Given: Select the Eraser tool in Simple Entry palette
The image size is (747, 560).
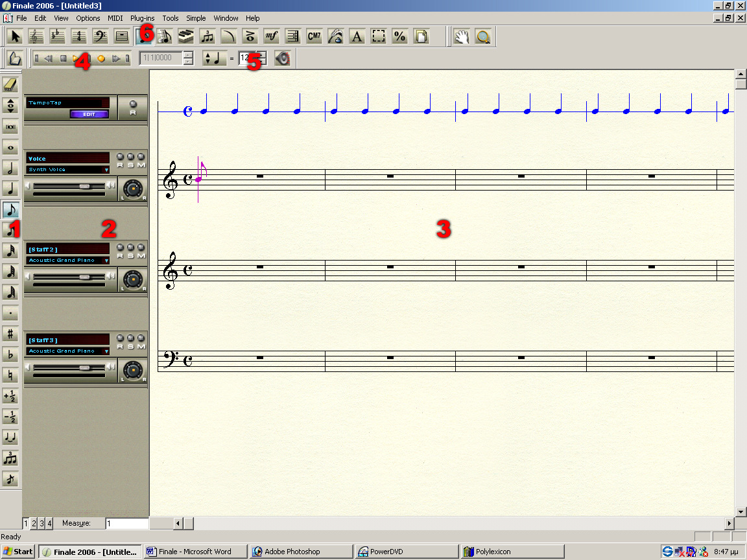Looking at the screenshot, I should [x=10, y=84].
